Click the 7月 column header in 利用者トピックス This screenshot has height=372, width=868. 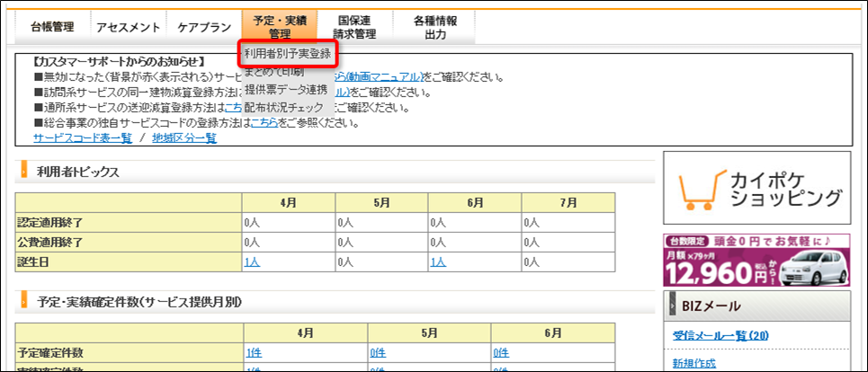pos(568,203)
